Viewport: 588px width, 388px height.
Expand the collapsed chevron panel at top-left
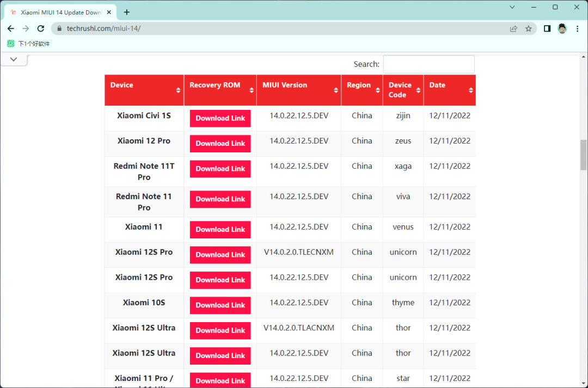pyautogui.click(x=14, y=59)
